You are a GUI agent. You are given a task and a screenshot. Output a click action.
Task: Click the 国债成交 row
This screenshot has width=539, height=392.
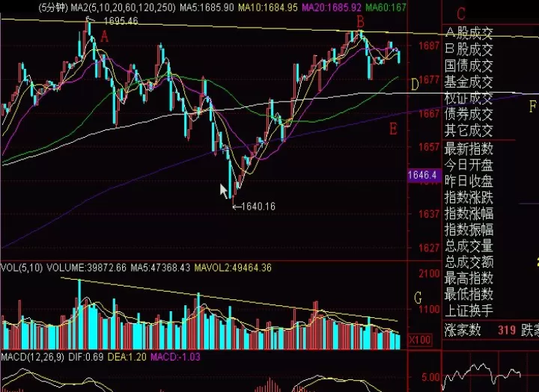click(469, 65)
